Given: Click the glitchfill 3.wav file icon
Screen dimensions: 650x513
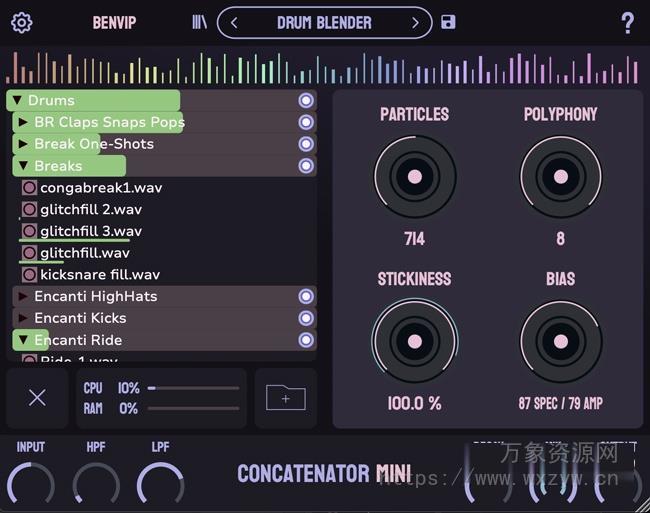Looking at the screenshot, I should (x=29, y=231).
